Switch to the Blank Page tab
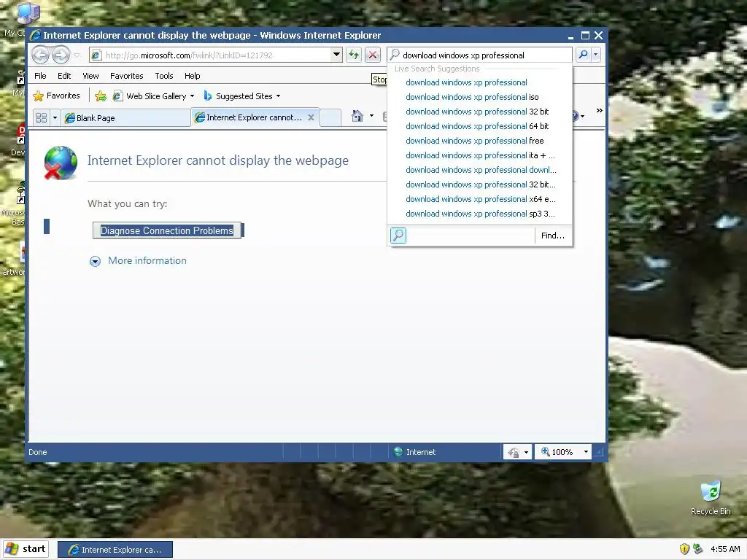This screenshot has height=560, width=747. click(125, 117)
